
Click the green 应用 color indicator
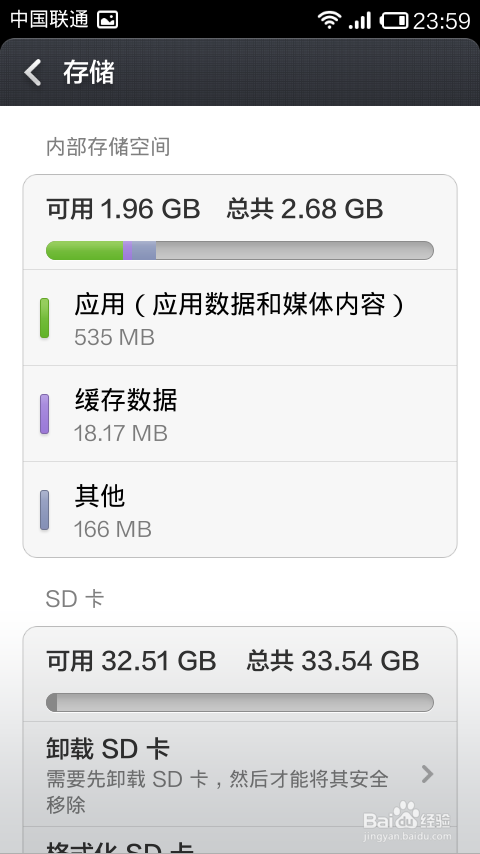point(45,318)
